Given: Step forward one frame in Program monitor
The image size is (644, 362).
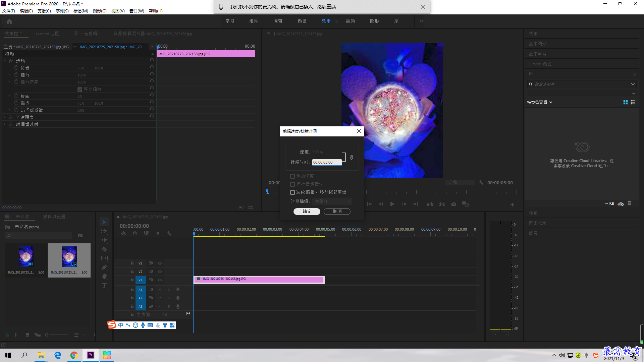Looking at the screenshot, I should coord(404,204).
